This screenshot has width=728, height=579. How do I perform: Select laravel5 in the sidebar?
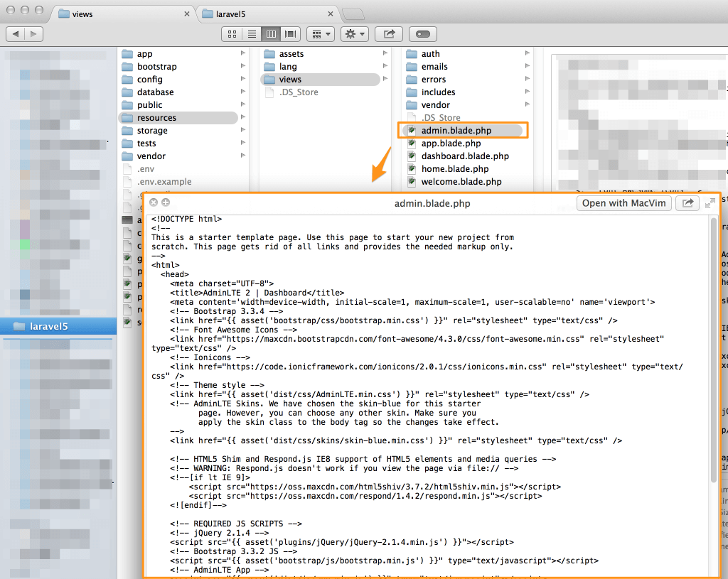coord(58,326)
